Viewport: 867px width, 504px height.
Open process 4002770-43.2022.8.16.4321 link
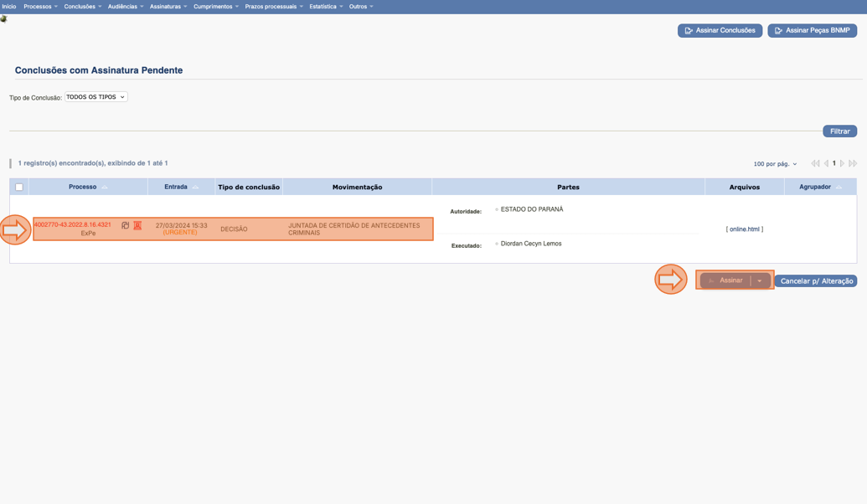73,224
